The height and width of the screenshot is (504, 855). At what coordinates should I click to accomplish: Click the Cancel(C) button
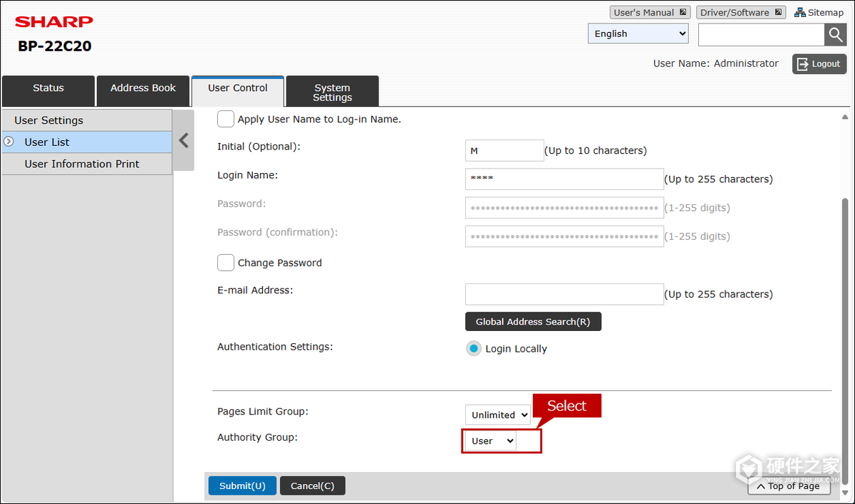point(313,485)
